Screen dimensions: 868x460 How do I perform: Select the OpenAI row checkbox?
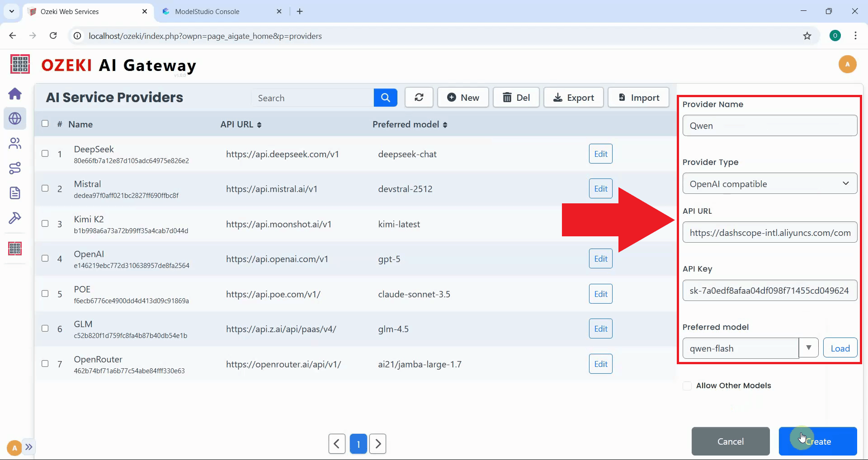(x=45, y=258)
